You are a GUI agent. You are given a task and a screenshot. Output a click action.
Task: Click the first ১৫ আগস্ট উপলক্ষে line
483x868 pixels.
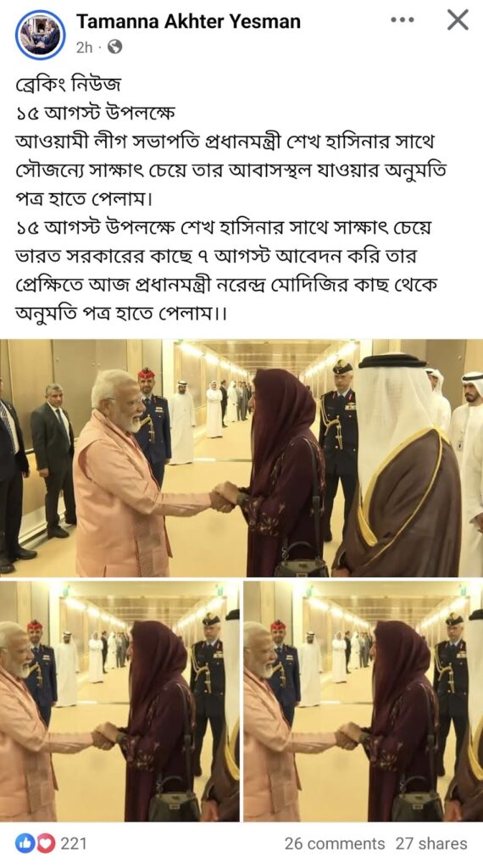(x=95, y=114)
